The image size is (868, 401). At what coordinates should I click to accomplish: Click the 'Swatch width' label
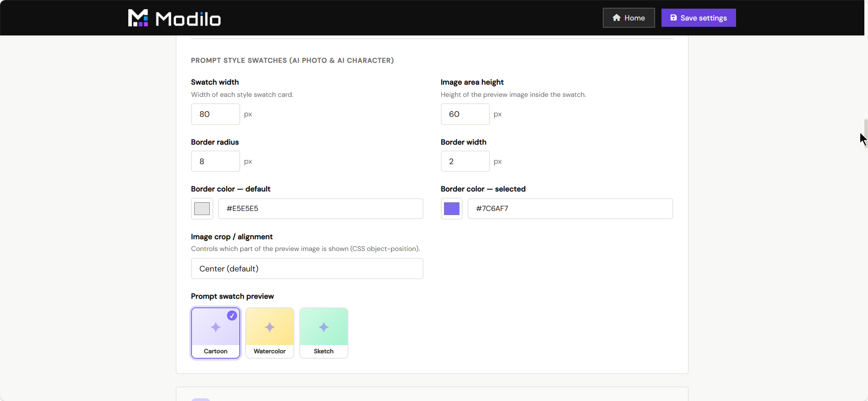[x=215, y=82]
